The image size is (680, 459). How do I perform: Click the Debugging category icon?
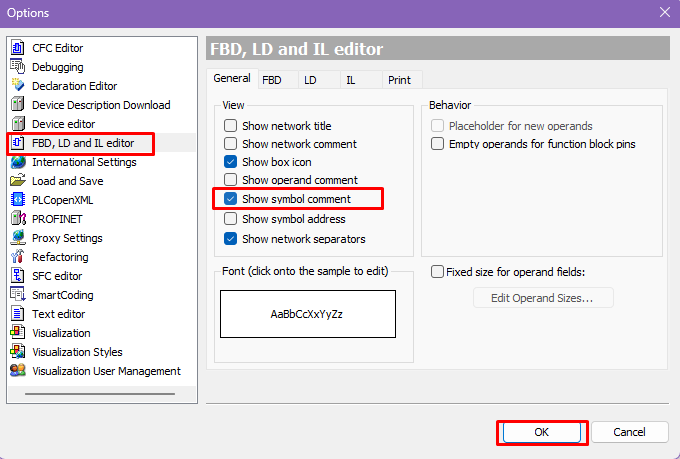17,67
